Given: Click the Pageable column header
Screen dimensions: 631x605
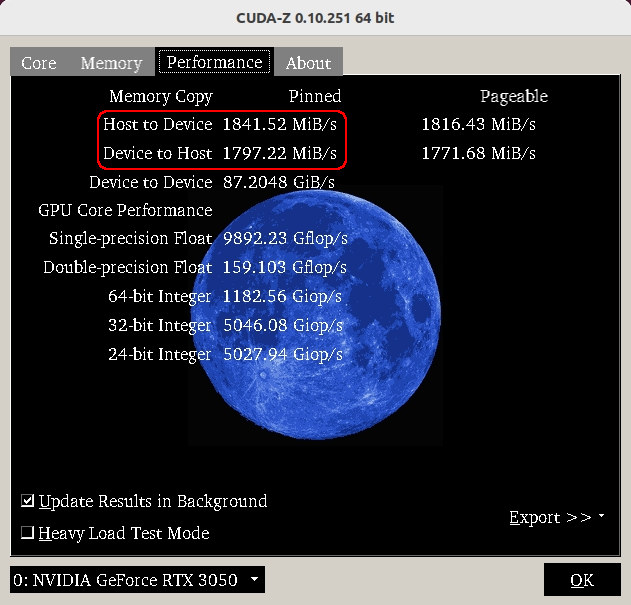Looking at the screenshot, I should (x=514, y=97).
